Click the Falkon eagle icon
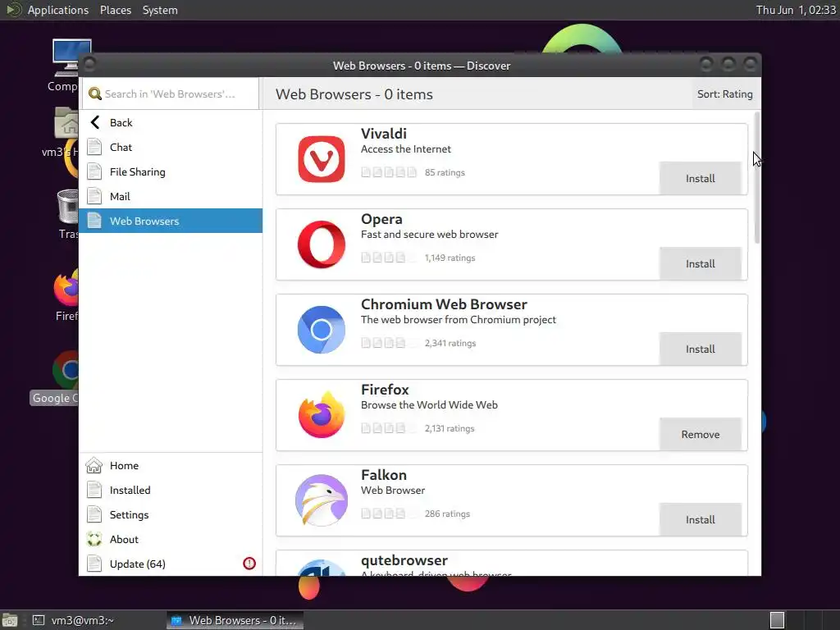This screenshot has height=630, width=840. coord(322,500)
